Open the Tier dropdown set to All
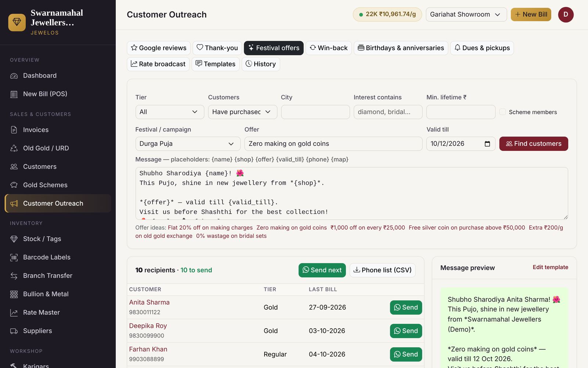Screen dimensions: 588x368 (x=169, y=112)
